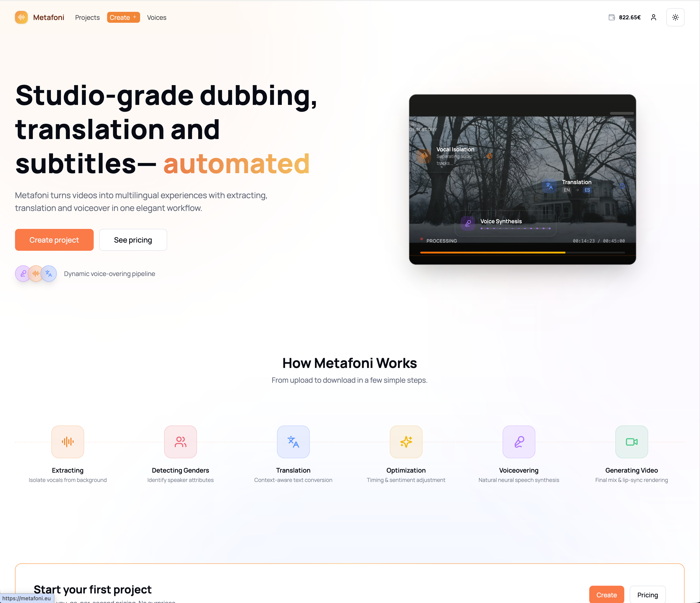
Task: Click the Metafoni waveform logo icon
Action: point(21,17)
